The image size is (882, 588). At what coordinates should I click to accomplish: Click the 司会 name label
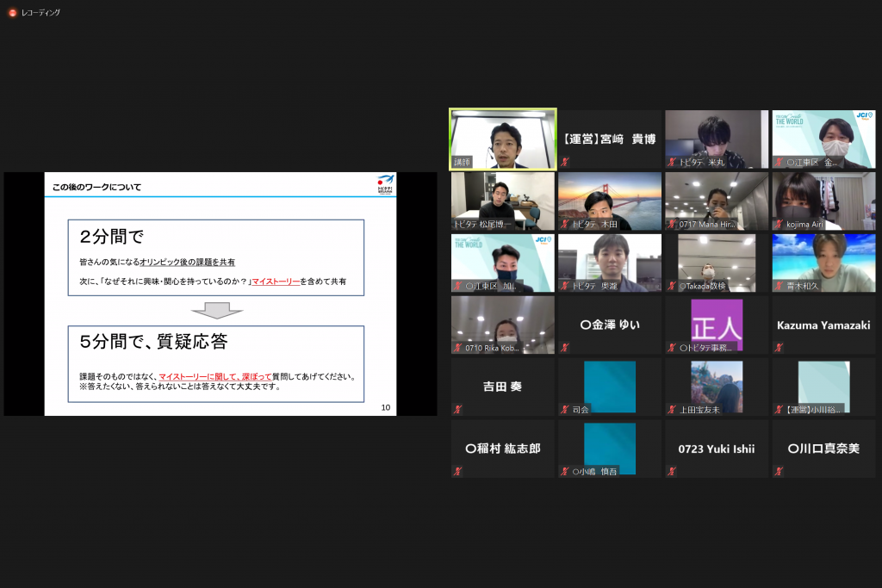pos(581,410)
